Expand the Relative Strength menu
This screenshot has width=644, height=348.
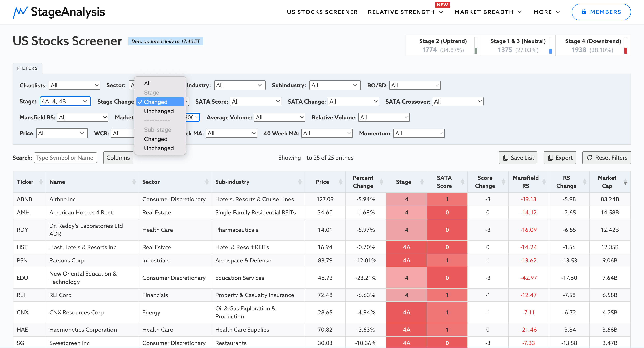tap(406, 12)
